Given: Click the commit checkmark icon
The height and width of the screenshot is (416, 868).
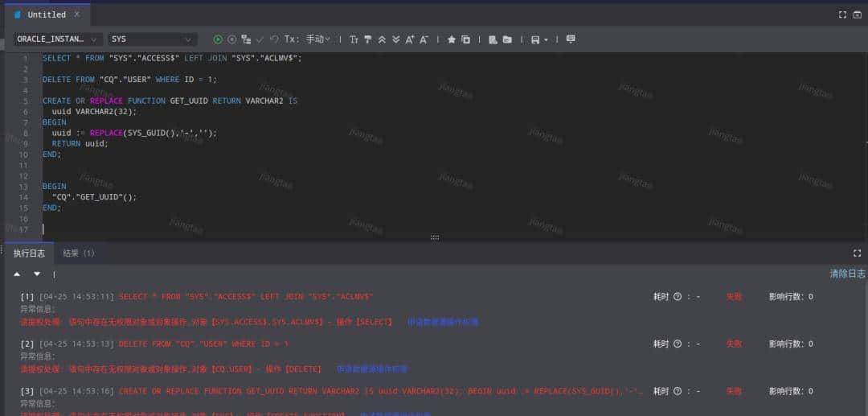Looking at the screenshot, I should 260,39.
